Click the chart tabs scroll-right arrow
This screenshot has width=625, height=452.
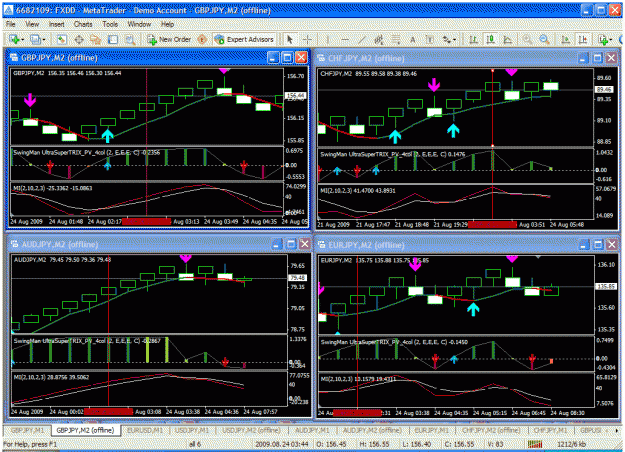click(617, 430)
